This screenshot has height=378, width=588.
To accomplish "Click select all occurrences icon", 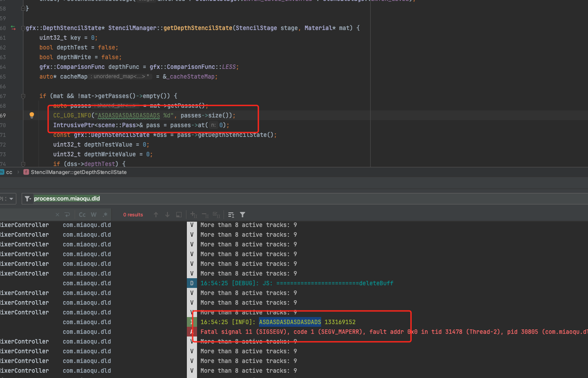I will coord(216,215).
